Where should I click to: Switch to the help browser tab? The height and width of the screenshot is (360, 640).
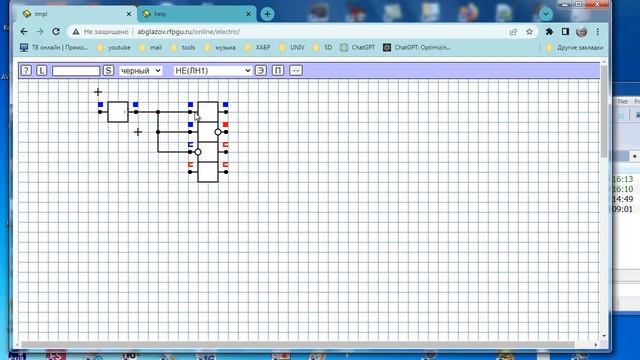[196, 14]
